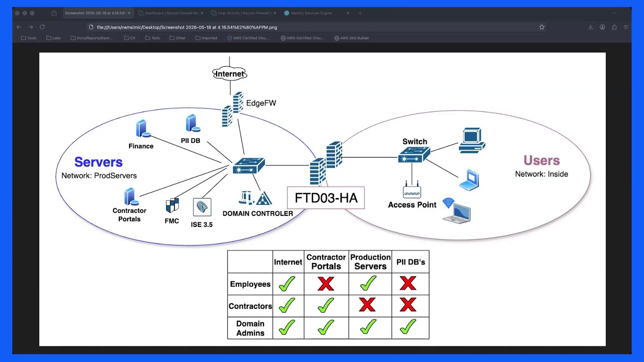
Task: Click the Switch icon in the Users network
Action: click(x=414, y=155)
